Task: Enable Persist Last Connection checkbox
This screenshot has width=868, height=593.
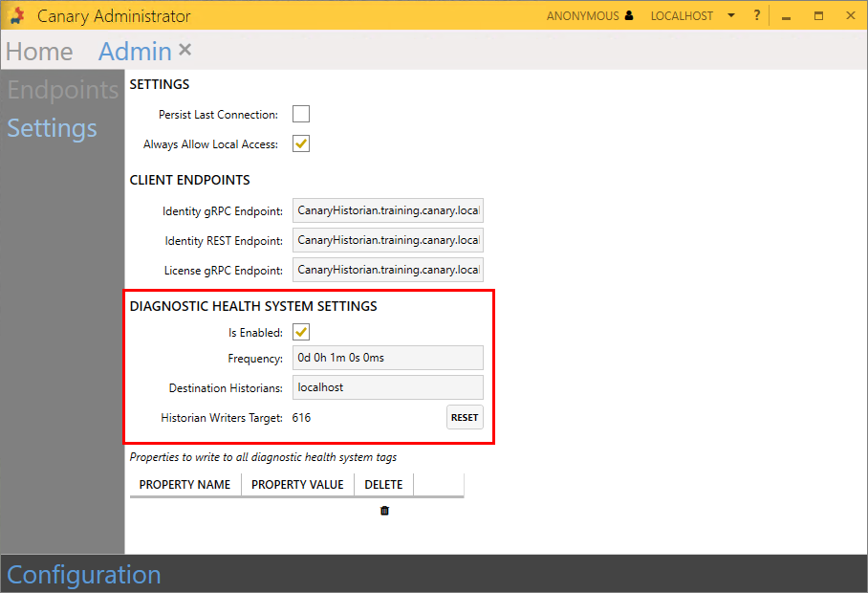Action: pyautogui.click(x=301, y=115)
